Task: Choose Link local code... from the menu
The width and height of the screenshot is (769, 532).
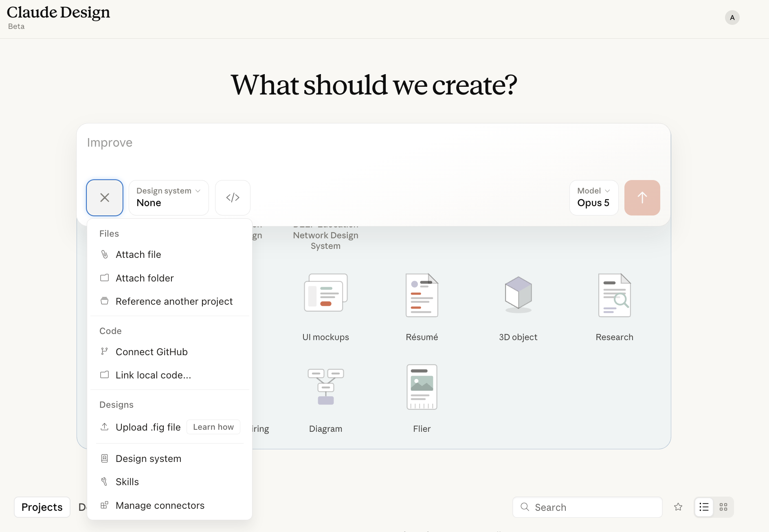Action: pyautogui.click(x=169, y=375)
